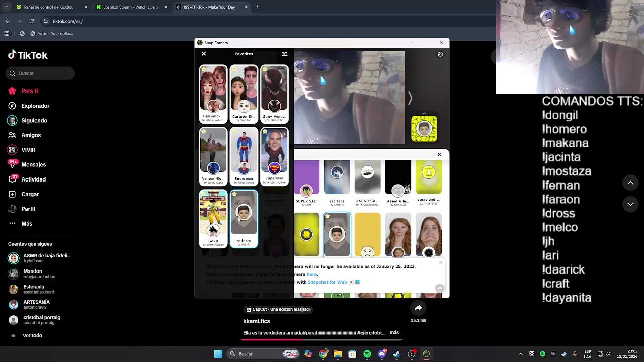Select the sadness favorite lens

[244, 219]
